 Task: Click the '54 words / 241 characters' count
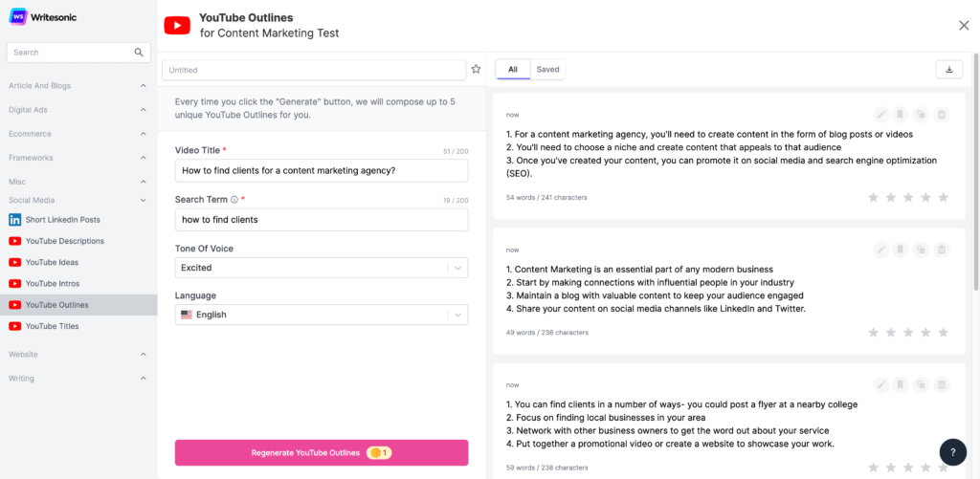[546, 197]
